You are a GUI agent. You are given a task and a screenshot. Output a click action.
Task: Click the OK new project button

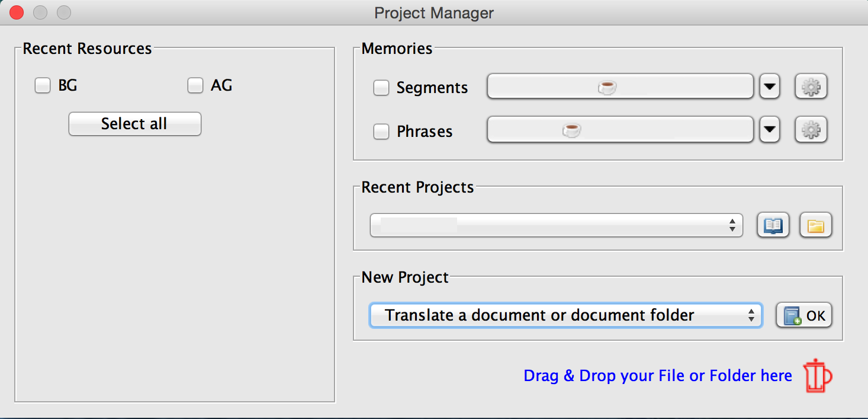click(804, 315)
